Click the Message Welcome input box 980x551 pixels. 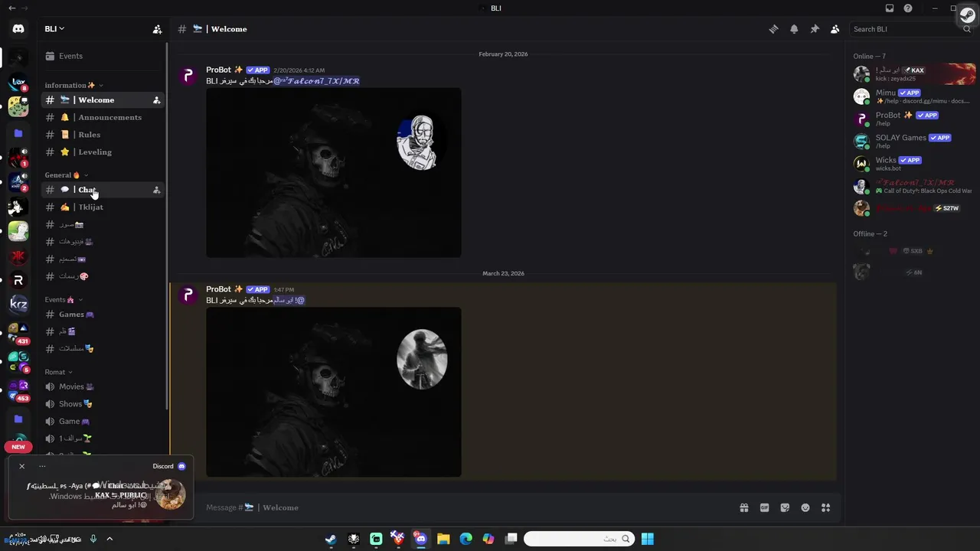point(467,507)
